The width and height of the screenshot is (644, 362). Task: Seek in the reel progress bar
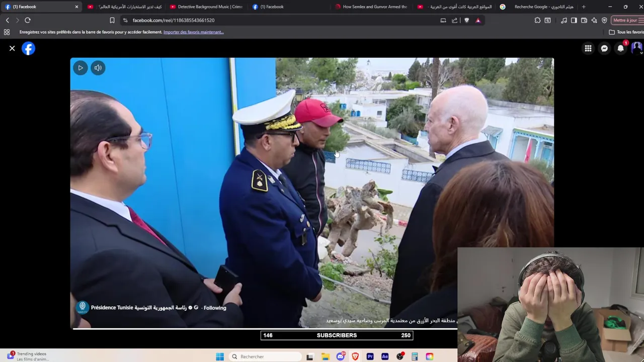coord(265,329)
